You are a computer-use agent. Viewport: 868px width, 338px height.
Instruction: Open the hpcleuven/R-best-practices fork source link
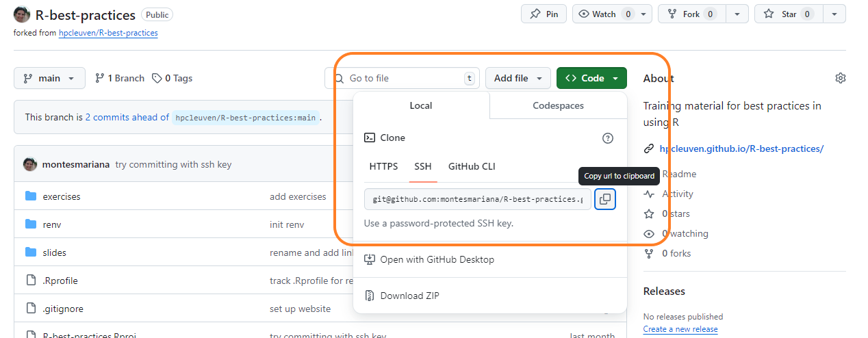tap(108, 33)
